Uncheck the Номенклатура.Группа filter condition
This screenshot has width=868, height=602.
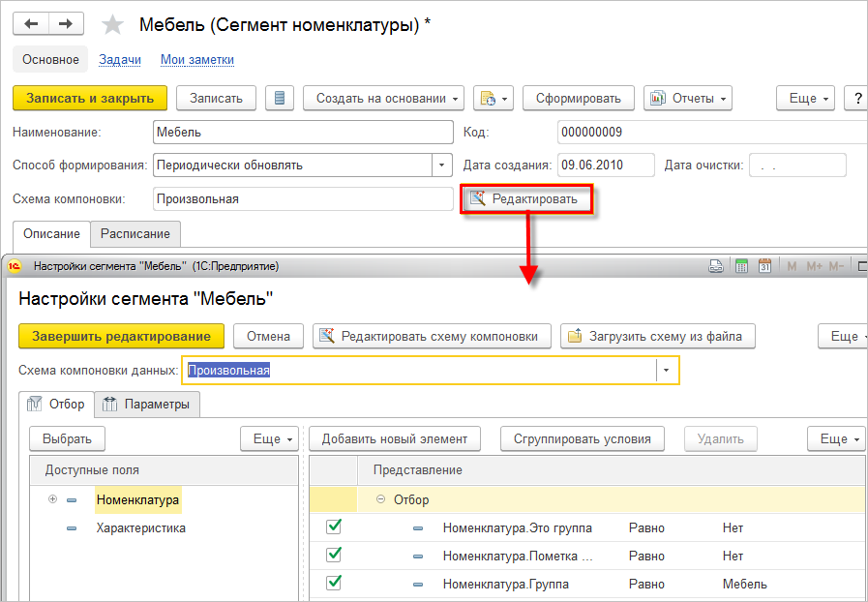(x=335, y=584)
